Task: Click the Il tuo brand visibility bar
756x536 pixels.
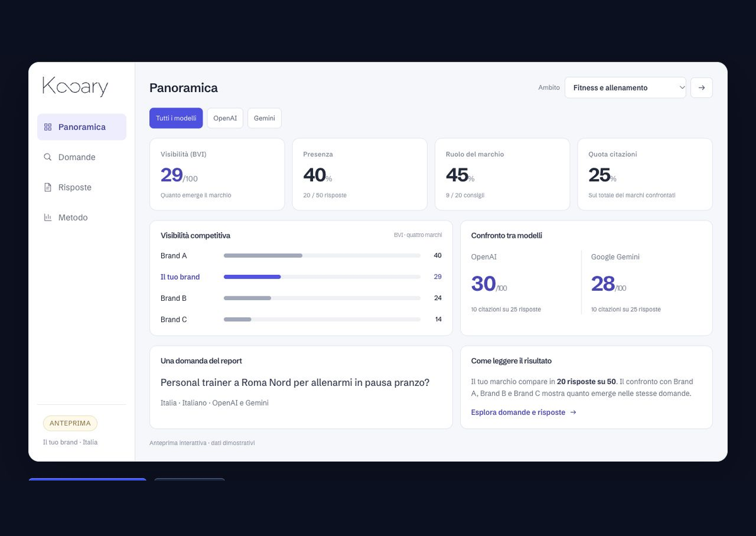Action: 322,277
